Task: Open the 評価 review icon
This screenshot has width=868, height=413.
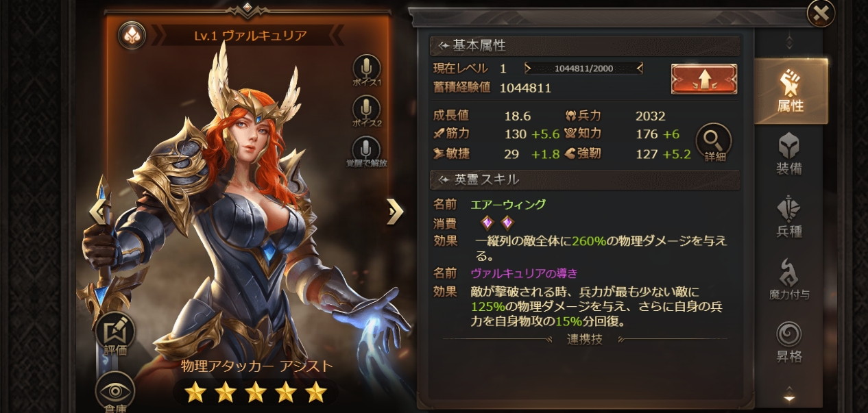Action: click(x=115, y=334)
